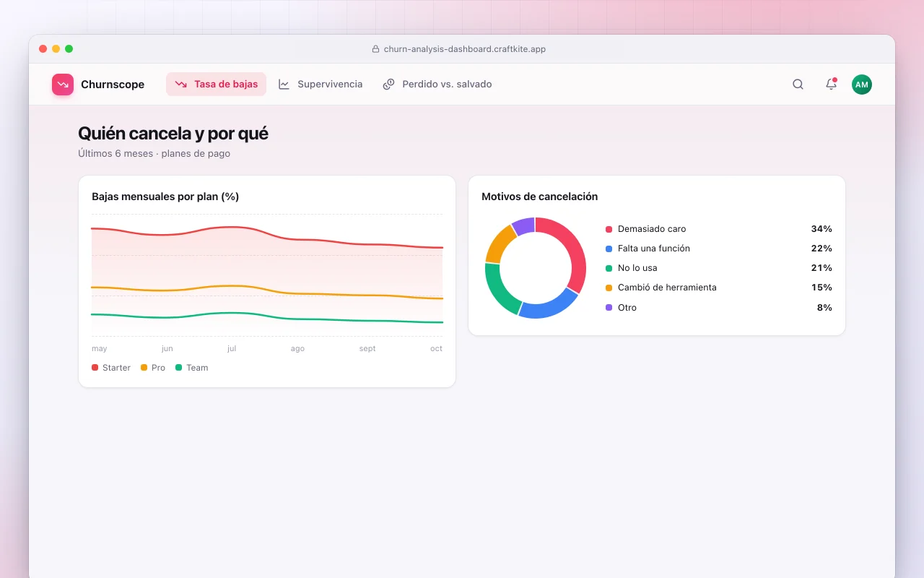Select the Tasa de bajas tab
Image resolution: width=924 pixels, height=578 pixels.
pos(217,85)
